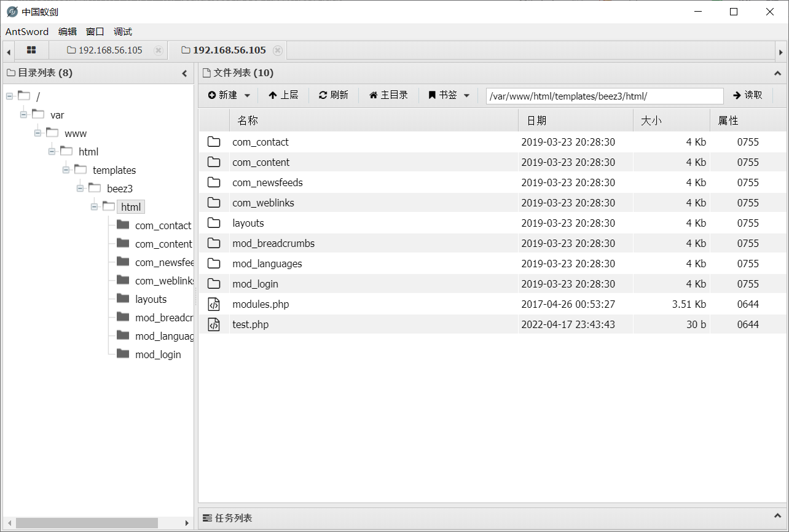Click the folder icon beside mod_login in file list
The height and width of the screenshot is (532, 789).
tap(214, 284)
